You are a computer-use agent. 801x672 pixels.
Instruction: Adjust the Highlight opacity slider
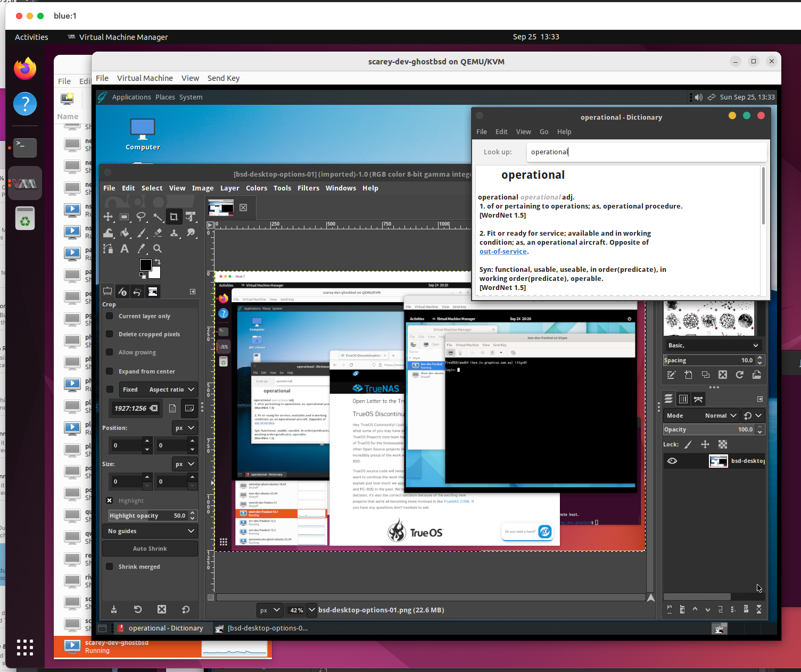pos(148,516)
